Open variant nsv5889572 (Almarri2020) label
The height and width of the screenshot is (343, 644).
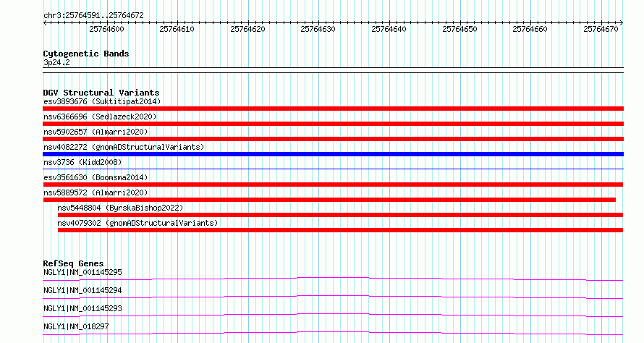96,192
